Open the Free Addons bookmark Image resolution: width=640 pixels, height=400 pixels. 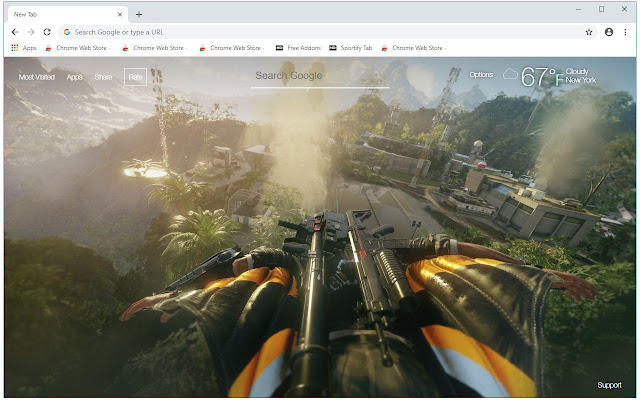pos(298,48)
